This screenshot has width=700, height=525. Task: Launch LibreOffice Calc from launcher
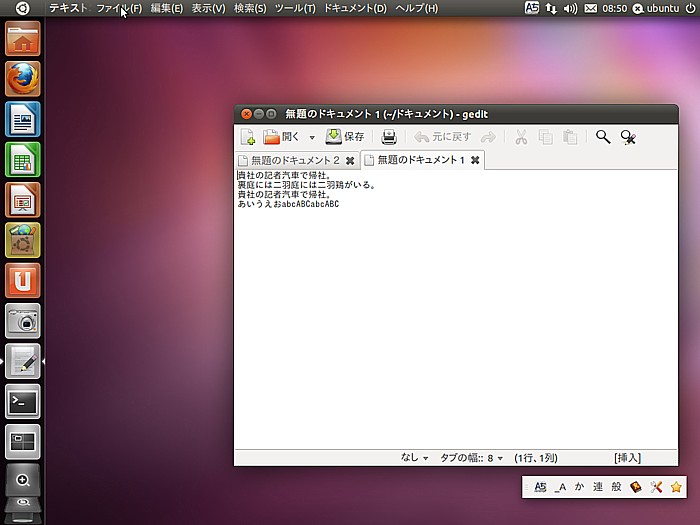tap(23, 159)
